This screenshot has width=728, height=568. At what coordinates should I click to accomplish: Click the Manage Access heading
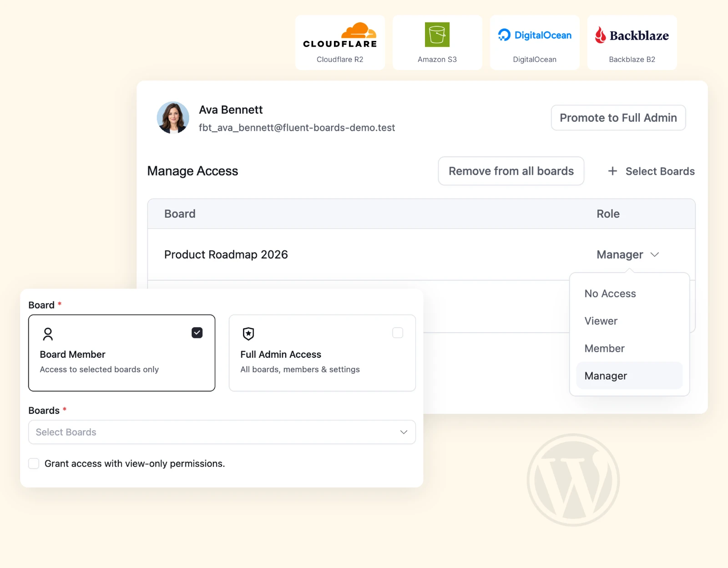[192, 171]
